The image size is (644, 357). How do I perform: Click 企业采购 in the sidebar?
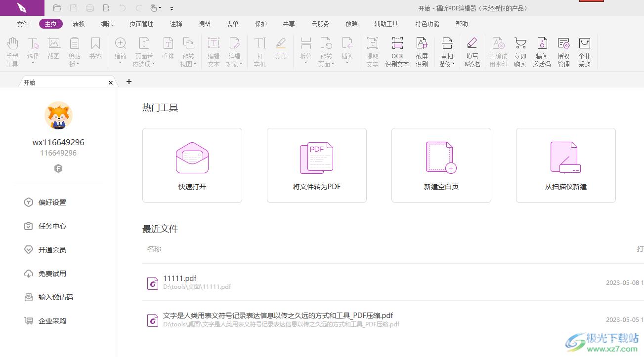point(45,321)
